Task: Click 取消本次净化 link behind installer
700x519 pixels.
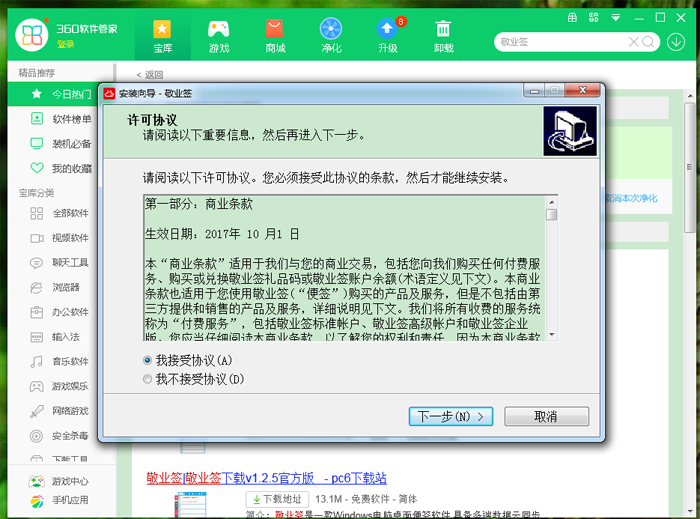Action: 631,198
